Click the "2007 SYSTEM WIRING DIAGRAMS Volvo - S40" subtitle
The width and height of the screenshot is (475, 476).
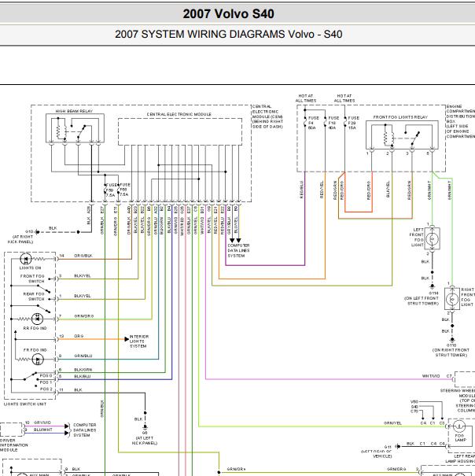coord(229,34)
